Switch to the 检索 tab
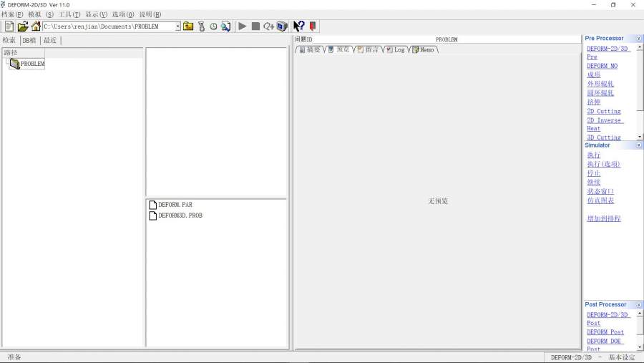Image resolution: width=644 pixels, height=363 pixels. [x=9, y=40]
